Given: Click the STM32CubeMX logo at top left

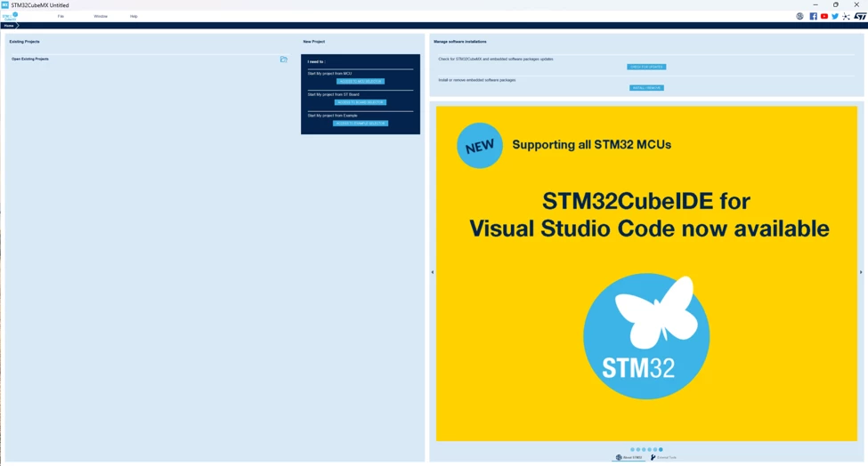Looking at the screenshot, I should coord(11,17).
